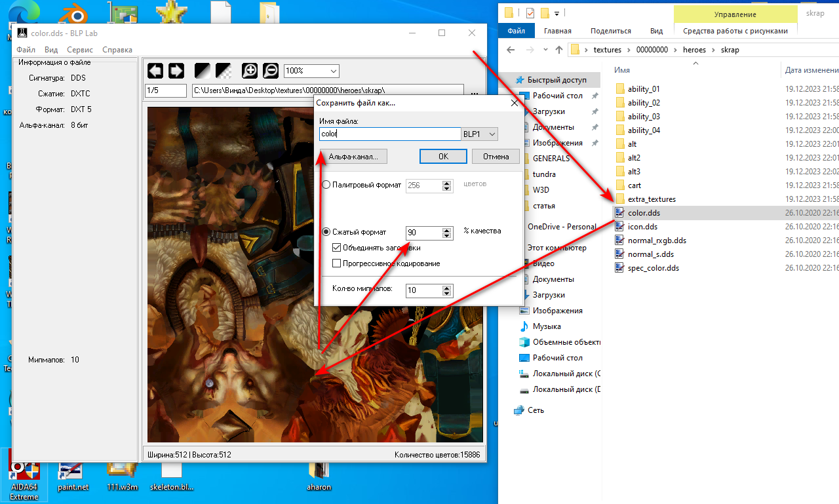Select the icon.dds file
Image resolution: width=839 pixels, height=504 pixels.
pos(642,226)
